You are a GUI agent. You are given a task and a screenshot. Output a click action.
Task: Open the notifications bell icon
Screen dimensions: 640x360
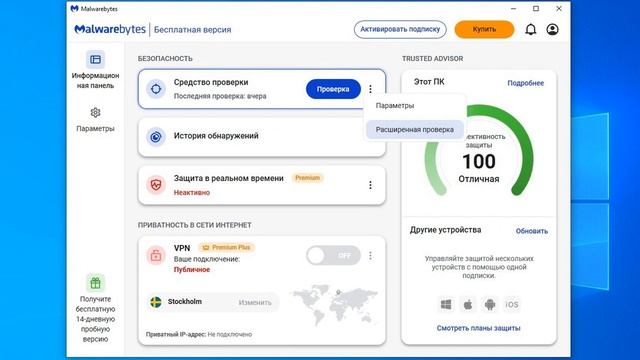[x=530, y=29]
